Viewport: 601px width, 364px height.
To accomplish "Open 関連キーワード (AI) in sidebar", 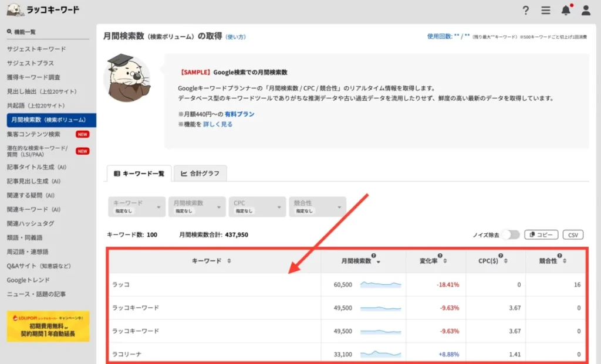I will tap(33, 209).
